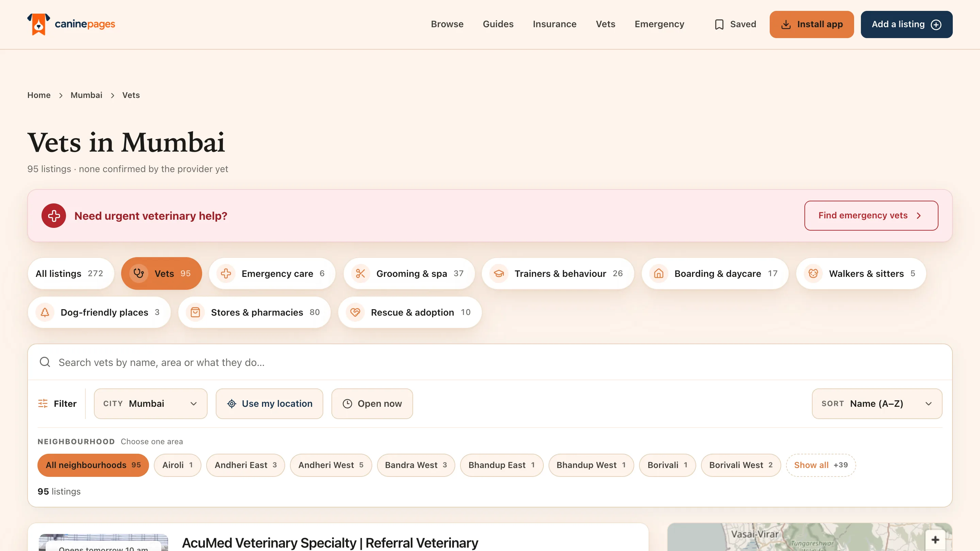Select Andheri East neighbourhood chip
The image size is (980, 551).
pos(245,465)
